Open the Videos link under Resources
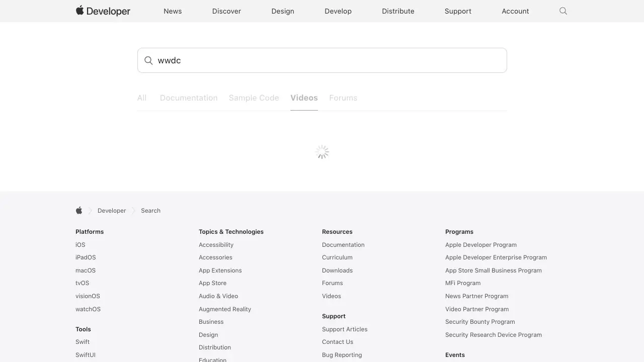The width and height of the screenshot is (644, 362). click(x=332, y=296)
